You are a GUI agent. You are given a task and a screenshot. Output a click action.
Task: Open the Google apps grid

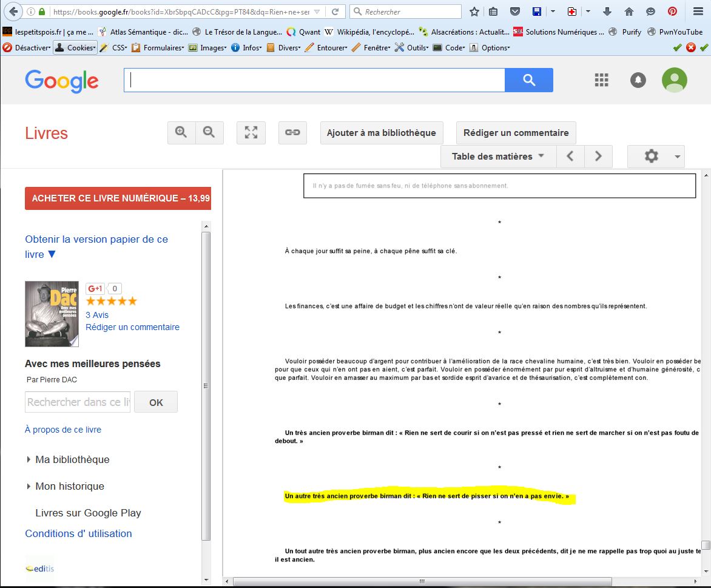click(601, 80)
